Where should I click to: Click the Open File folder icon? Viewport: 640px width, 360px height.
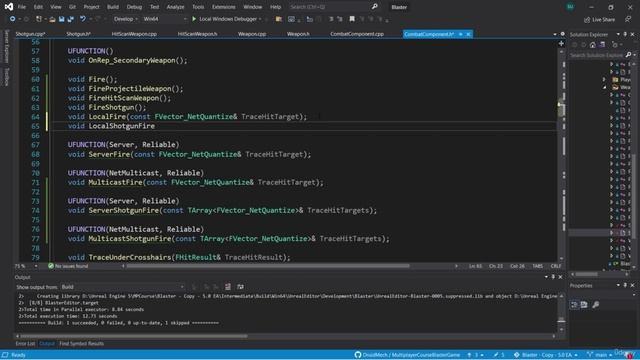coord(52,19)
